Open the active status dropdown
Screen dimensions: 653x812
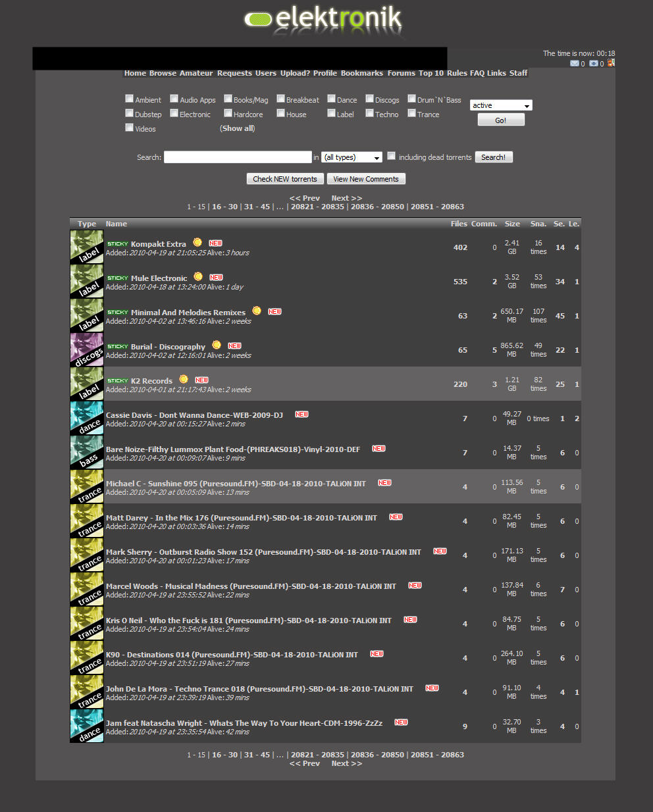coord(501,105)
